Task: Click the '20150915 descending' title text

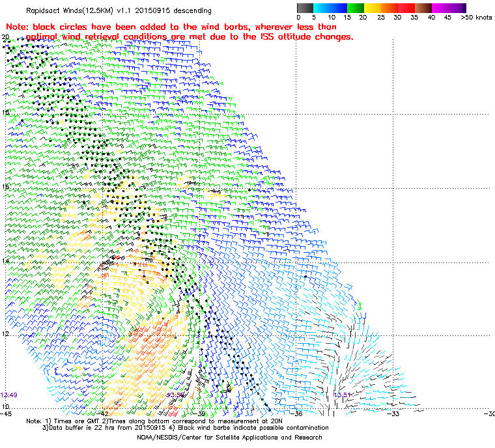Action: (x=173, y=10)
